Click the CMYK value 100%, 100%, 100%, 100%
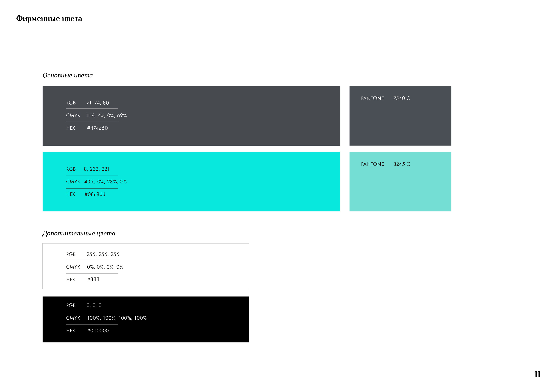554x392 pixels. (117, 318)
